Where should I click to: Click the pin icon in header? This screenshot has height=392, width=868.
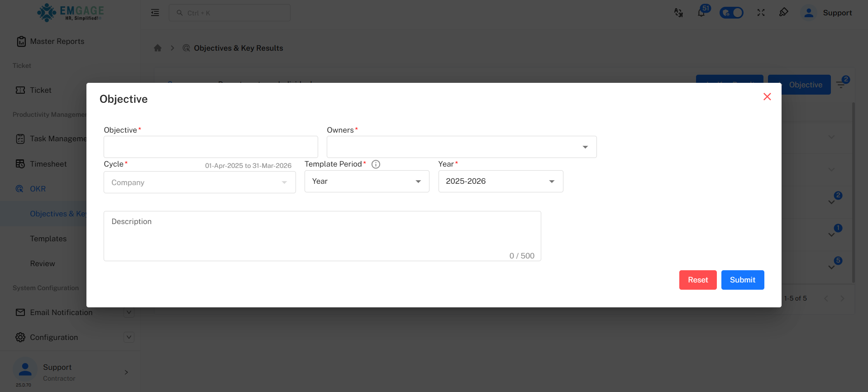[x=783, y=12]
